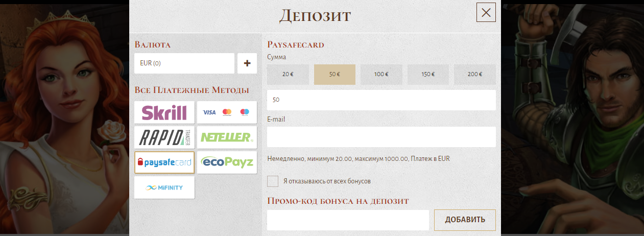Select the Skrill payment method
The height and width of the screenshot is (236, 644).
[164, 112]
